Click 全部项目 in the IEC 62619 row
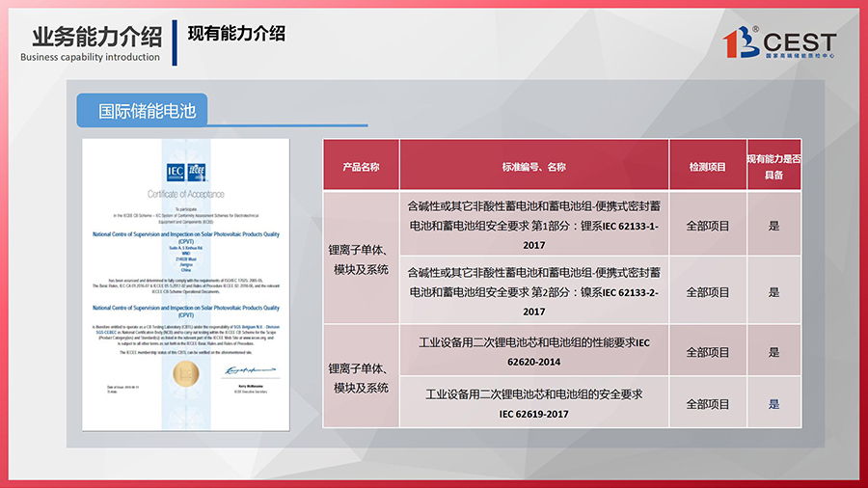The width and height of the screenshot is (868, 488). pos(708,404)
